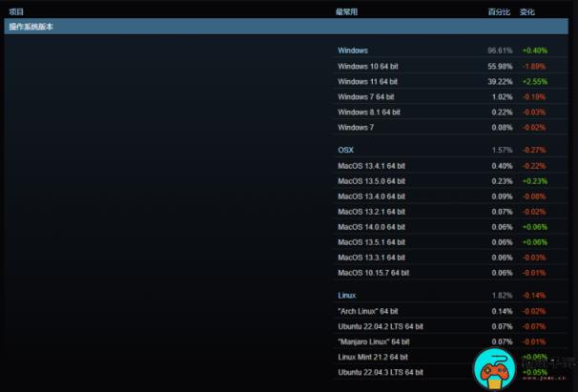
Task: Select the Windows category label
Action: 353,51
